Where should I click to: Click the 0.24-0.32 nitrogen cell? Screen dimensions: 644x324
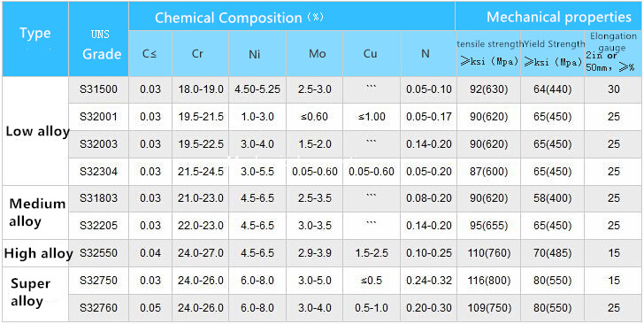coord(429,281)
